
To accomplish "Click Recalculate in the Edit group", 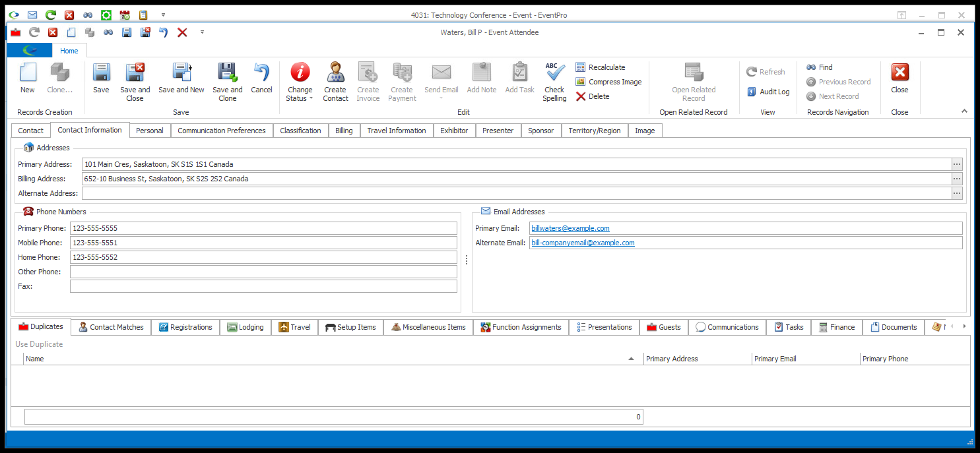I will pos(600,67).
